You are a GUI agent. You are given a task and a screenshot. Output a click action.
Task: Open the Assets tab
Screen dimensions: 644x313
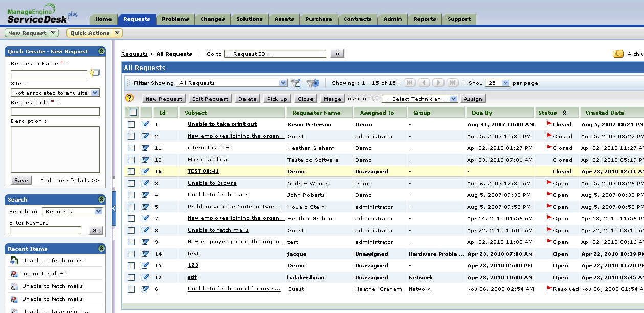click(x=284, y=19)
